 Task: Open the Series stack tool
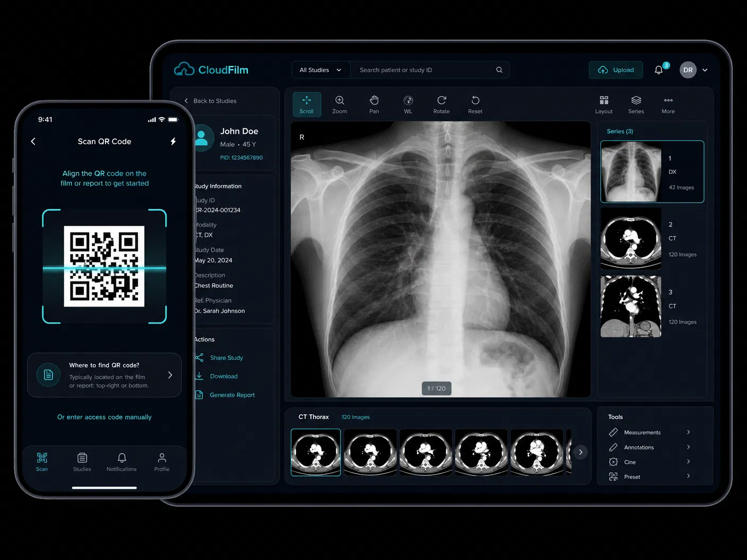click(x=636, y=104)
